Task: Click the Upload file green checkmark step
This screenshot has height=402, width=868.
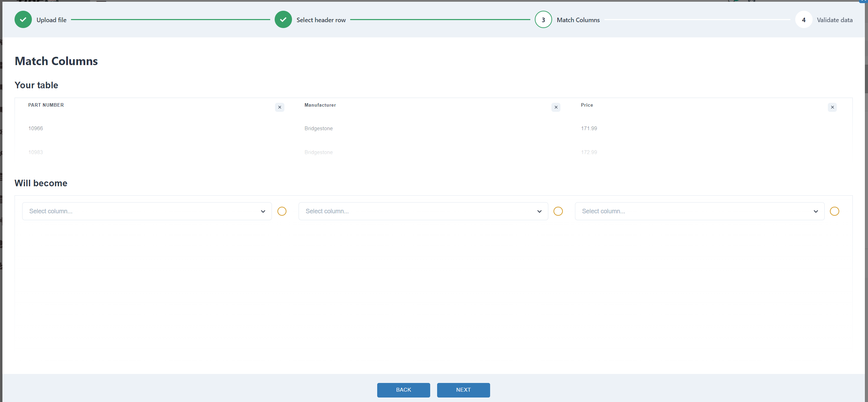Action: point(23,20)
